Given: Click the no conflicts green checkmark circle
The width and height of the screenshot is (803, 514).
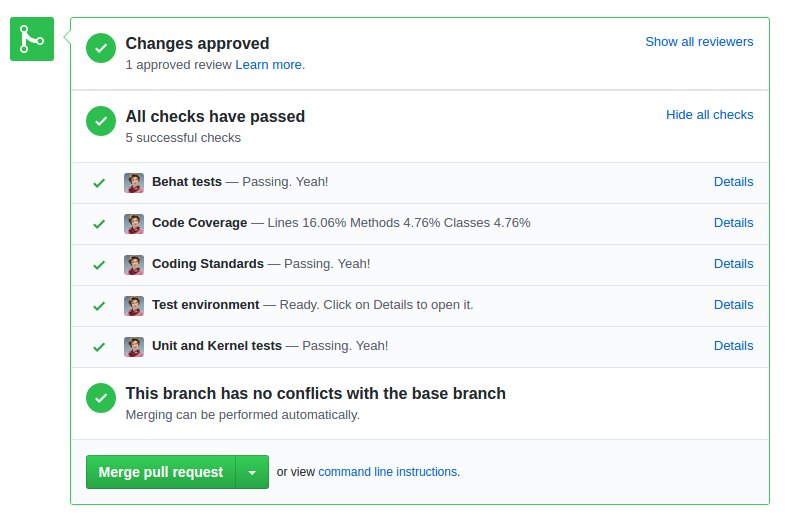Looking at the screenshot, I should (101, 398).
